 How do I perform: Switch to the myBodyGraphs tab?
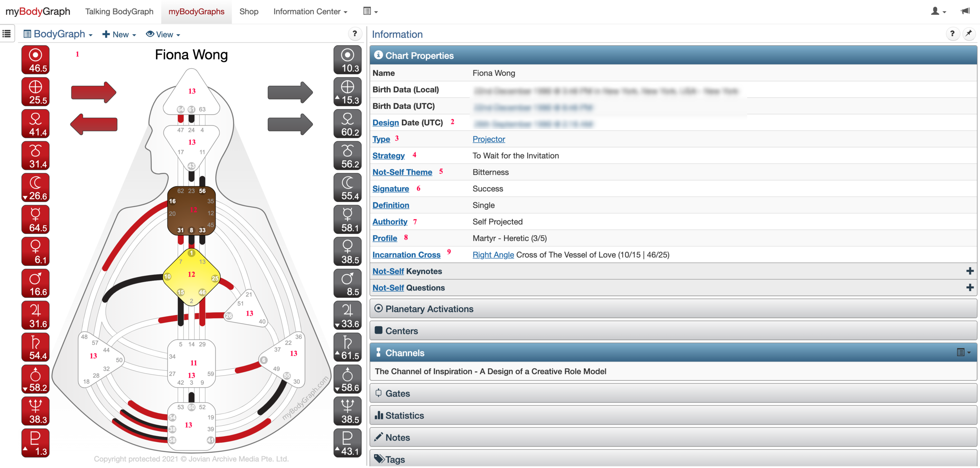[x=196, y=11]
